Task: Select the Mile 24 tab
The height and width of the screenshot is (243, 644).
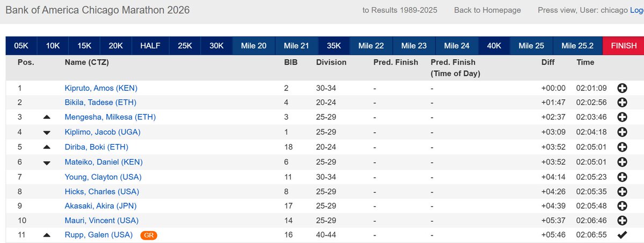Action: [x=457, y=46]
